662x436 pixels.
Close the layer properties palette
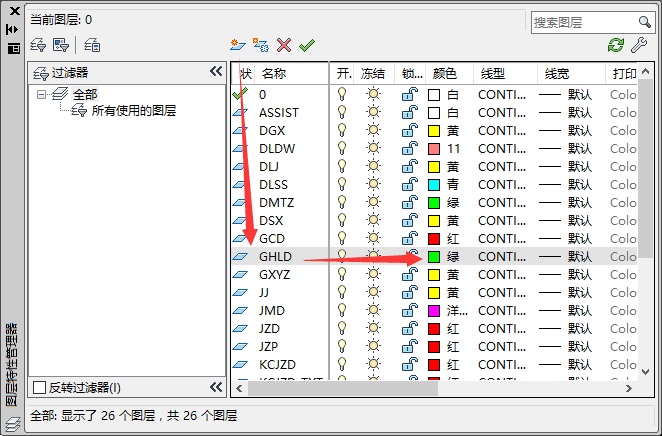15,11
